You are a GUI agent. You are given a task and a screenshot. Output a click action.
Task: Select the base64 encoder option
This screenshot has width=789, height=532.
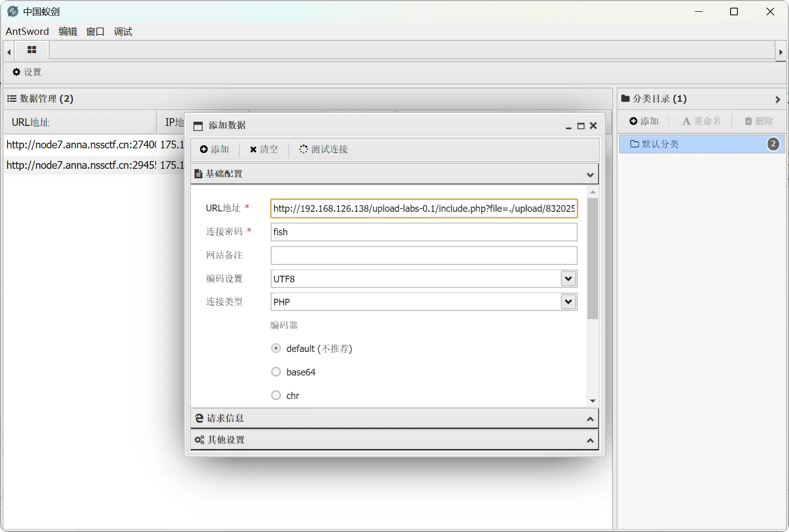coord(276,372)
